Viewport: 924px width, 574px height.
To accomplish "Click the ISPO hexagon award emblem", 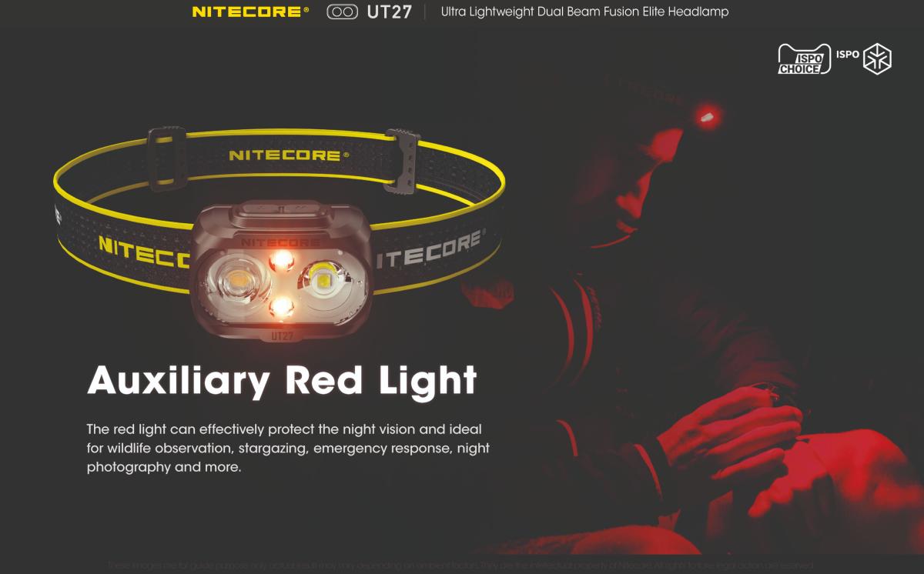I will [877, 59].
